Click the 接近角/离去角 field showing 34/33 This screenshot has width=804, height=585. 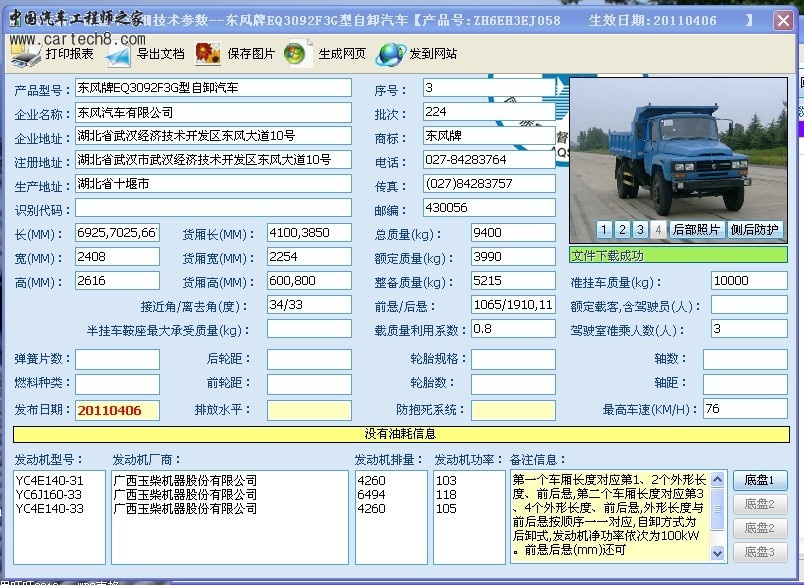pyautogui.click(x=309, y=305)
